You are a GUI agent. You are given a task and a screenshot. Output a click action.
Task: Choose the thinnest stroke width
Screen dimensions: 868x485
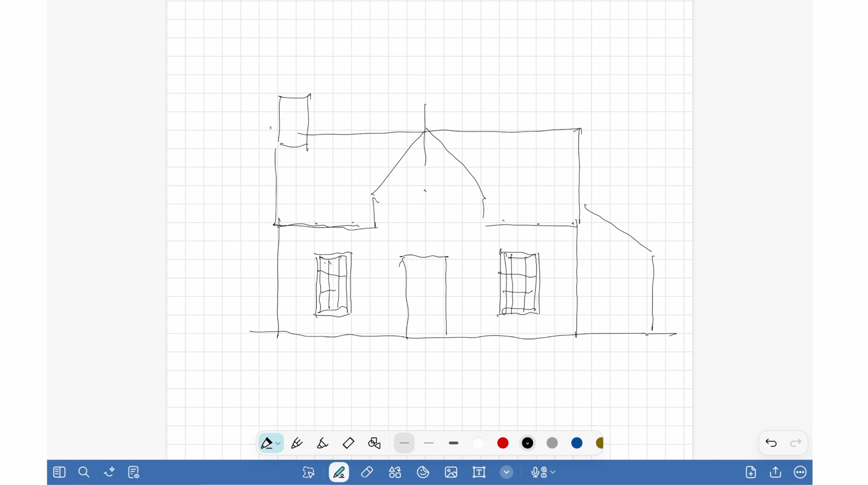404,443
